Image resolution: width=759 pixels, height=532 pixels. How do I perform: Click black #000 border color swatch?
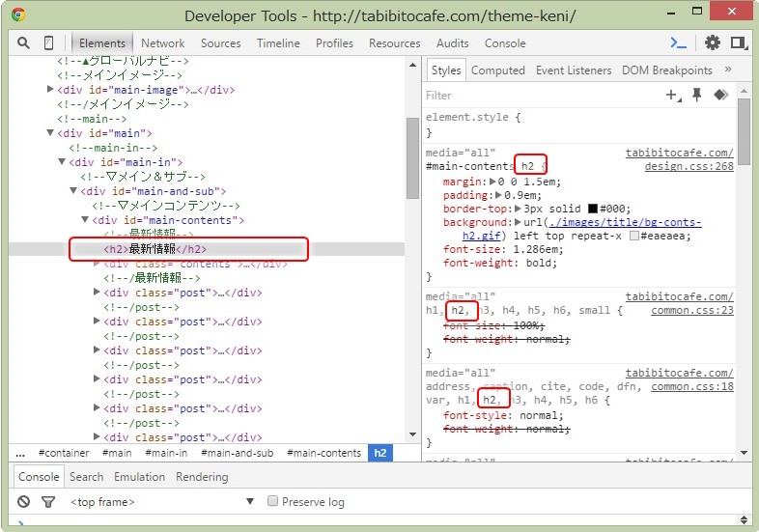pyautogui.click(x=593, y=209)
